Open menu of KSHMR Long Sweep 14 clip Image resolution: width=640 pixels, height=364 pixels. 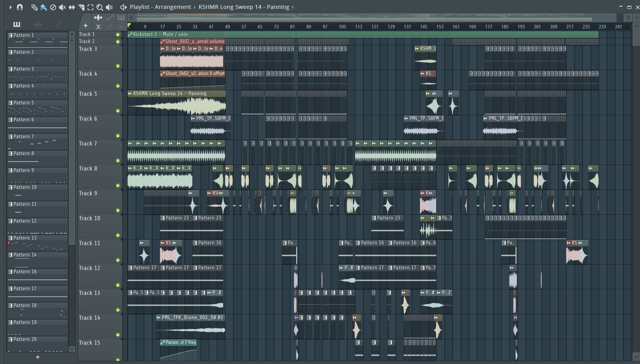coord(130,94)
